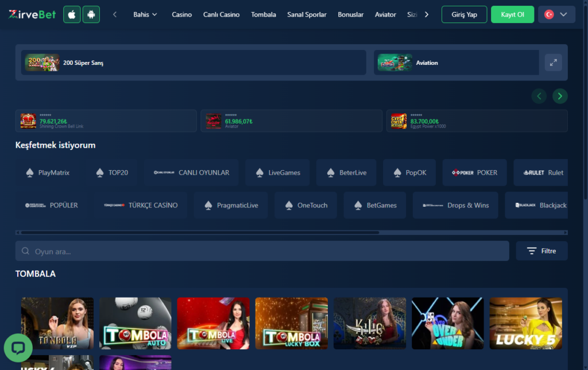Open Shining Crown Bell Link winner card
Viewport: 588px width, 370px height.
(x=106, y=121)
